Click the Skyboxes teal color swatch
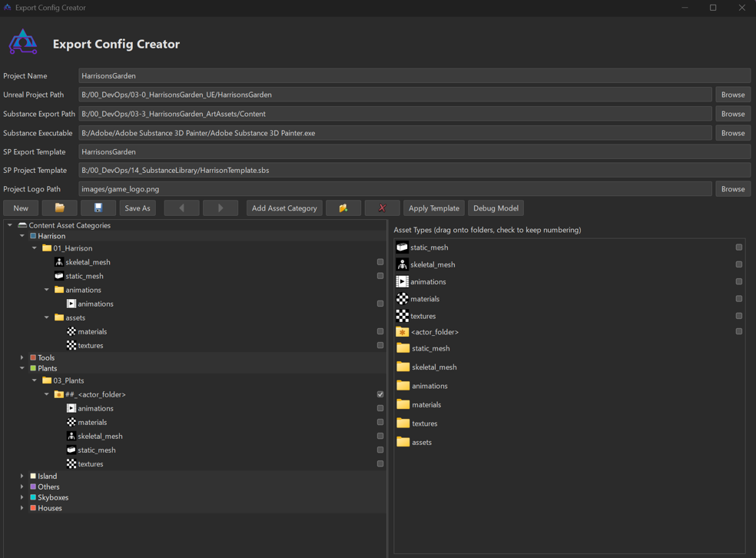The height and width of the screenshot is (558, 756). 33,497
